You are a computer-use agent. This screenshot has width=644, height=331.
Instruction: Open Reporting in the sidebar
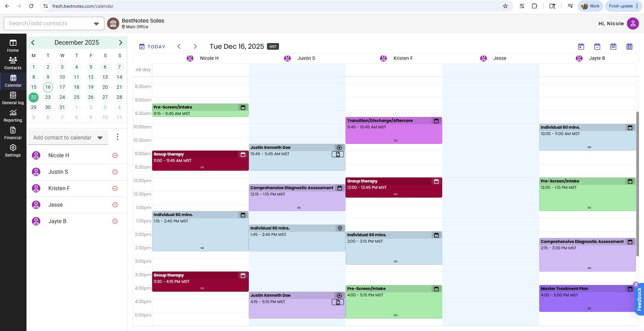coord(13,116)
